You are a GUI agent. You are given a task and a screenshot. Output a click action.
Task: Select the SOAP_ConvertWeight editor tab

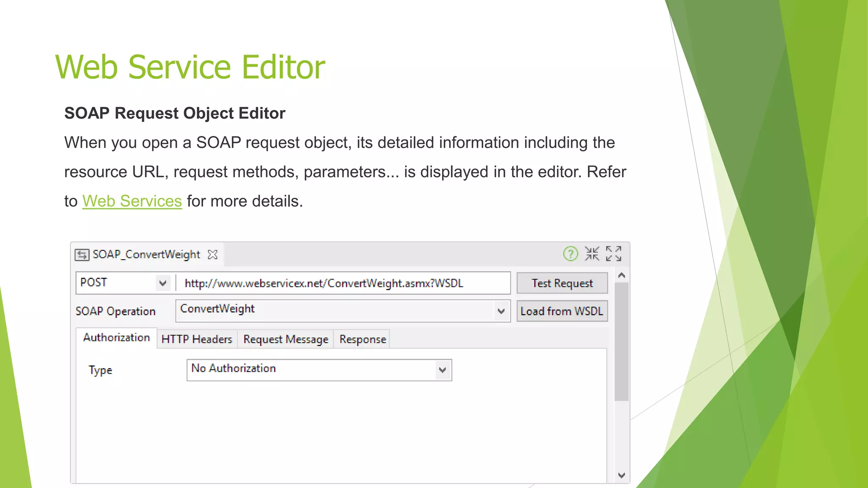point(147,255)
